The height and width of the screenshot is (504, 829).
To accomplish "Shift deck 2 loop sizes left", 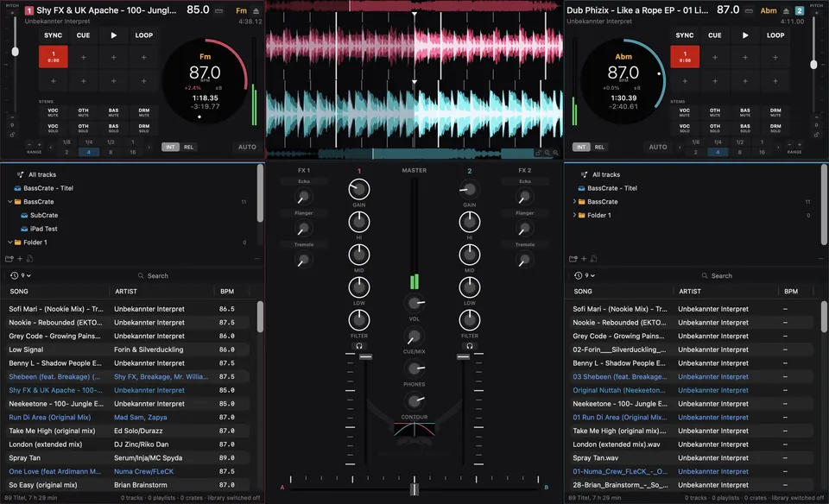I will click(680, 148).
